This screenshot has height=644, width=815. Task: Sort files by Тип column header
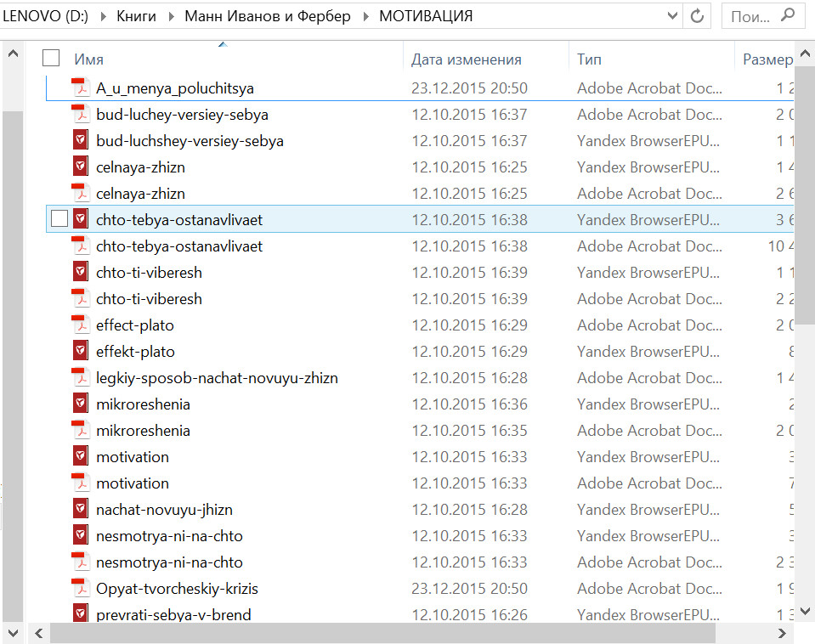[x=589, y=59]
